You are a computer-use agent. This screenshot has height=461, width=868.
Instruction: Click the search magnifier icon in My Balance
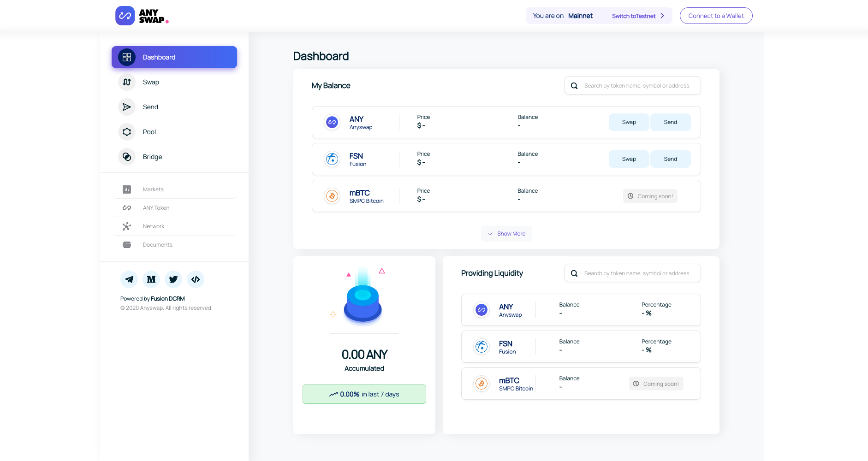pos(574,86)
